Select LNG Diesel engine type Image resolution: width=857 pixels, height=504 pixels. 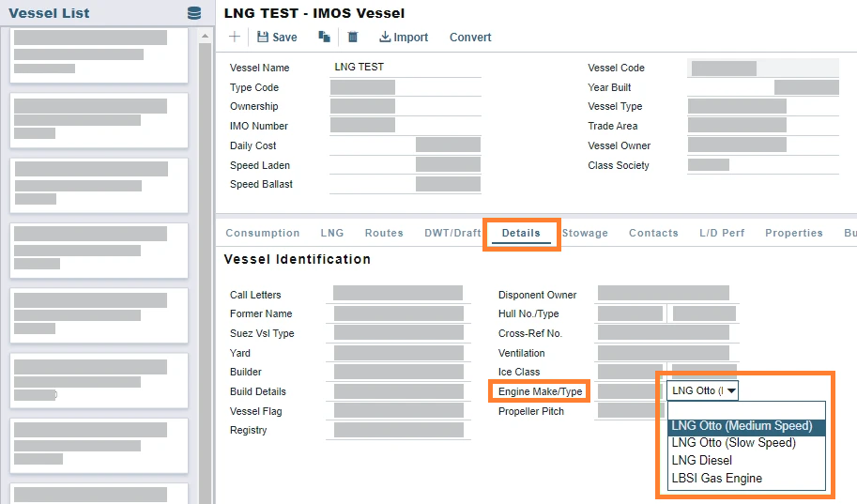[746, 460]
